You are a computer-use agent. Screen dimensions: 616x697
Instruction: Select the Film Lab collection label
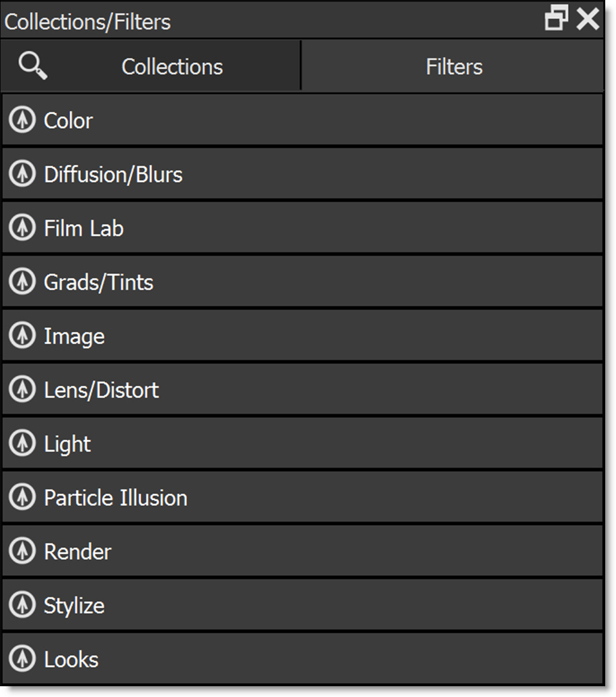[x=84, y=228]
